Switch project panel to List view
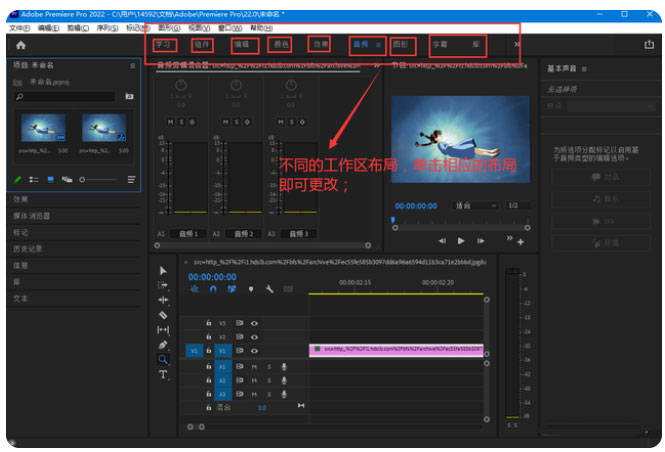This screenshot has width=665, height=452. (x=34, y=179)
